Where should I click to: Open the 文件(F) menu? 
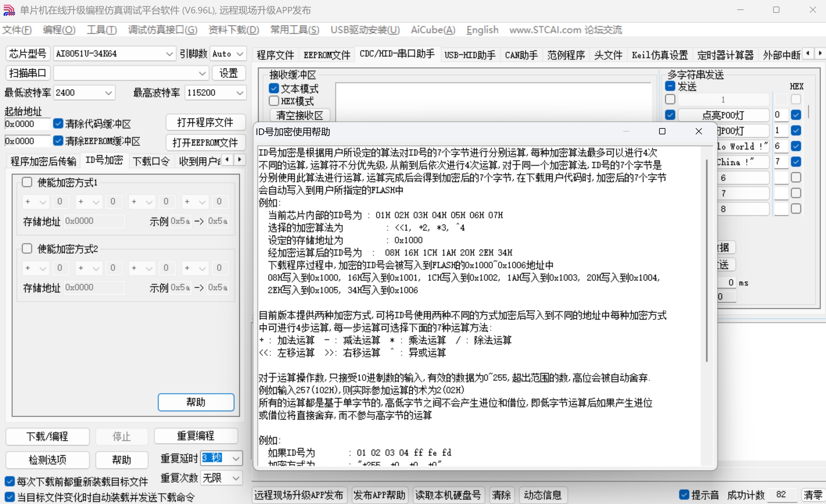(17, 30)
